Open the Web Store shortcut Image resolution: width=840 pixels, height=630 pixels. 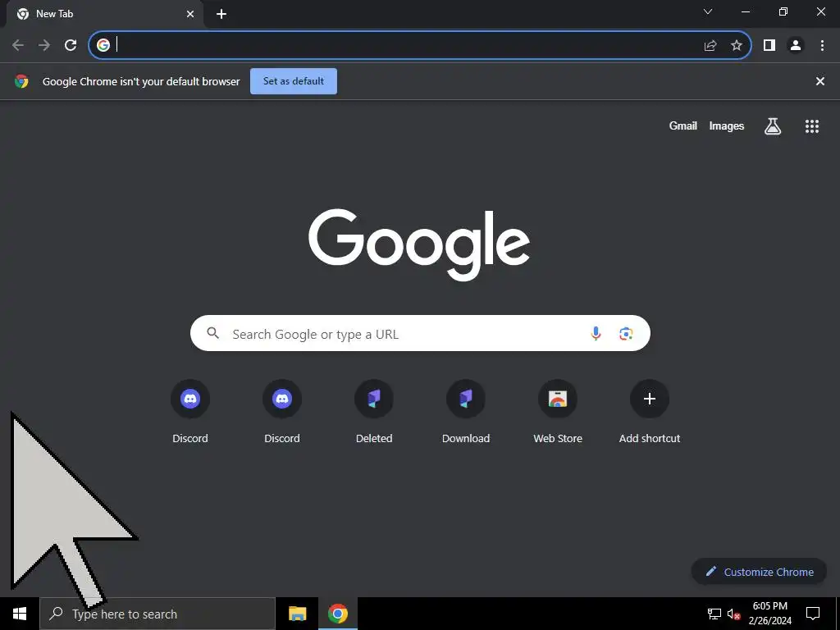coord(558,412)
